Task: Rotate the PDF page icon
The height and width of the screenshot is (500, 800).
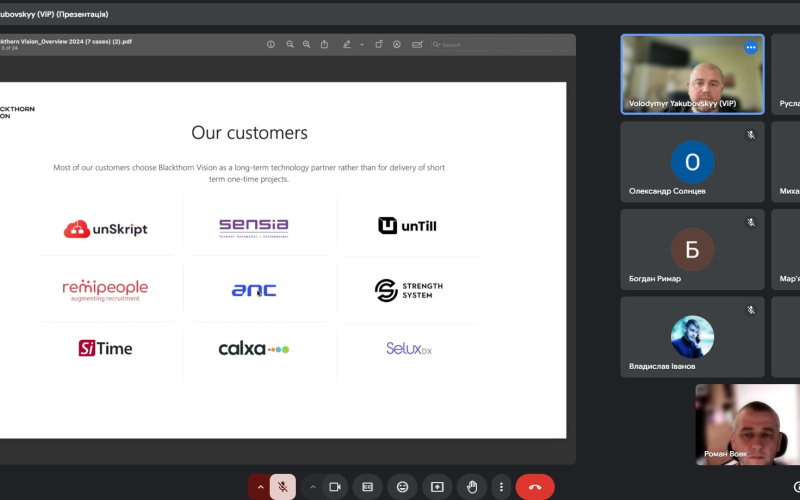Action: coord(379,44)
